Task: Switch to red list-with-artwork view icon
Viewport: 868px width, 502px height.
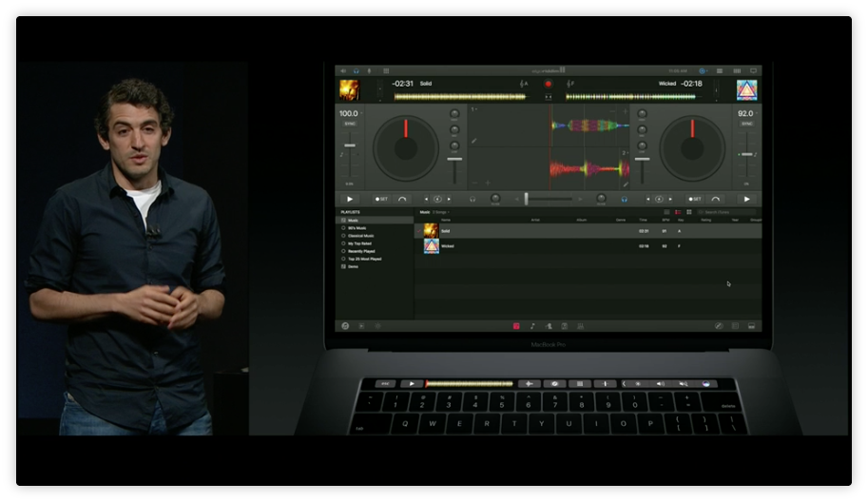Action: point(678,212)
